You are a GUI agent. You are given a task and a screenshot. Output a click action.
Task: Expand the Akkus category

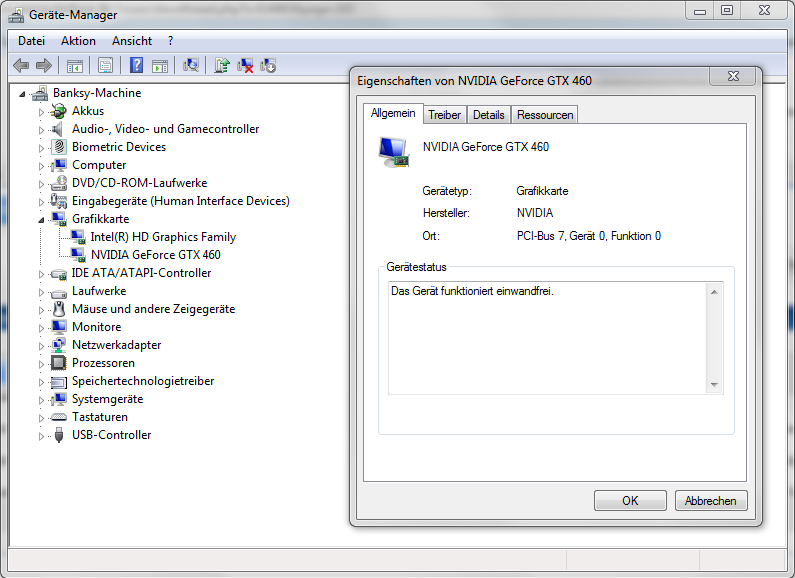point(42,112)
